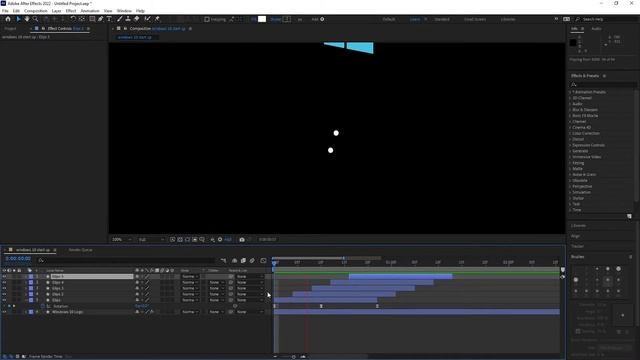
Task: Select the Rotation tool
Action: pos(73,19)
